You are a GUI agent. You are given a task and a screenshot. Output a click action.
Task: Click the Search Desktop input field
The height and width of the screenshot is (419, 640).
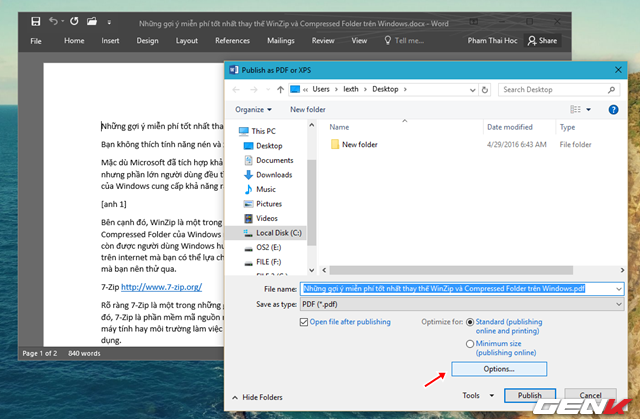(x=560, y=89)
